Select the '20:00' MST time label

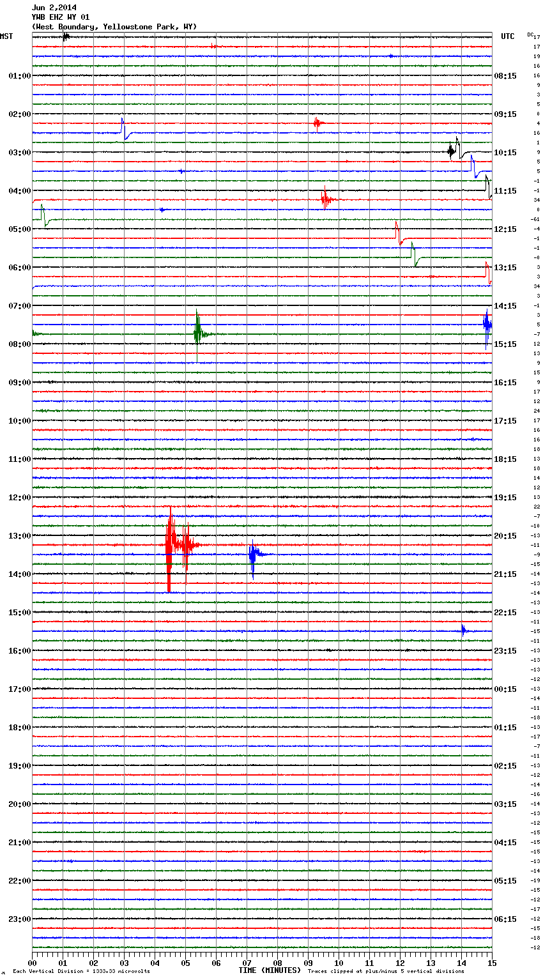19,804
